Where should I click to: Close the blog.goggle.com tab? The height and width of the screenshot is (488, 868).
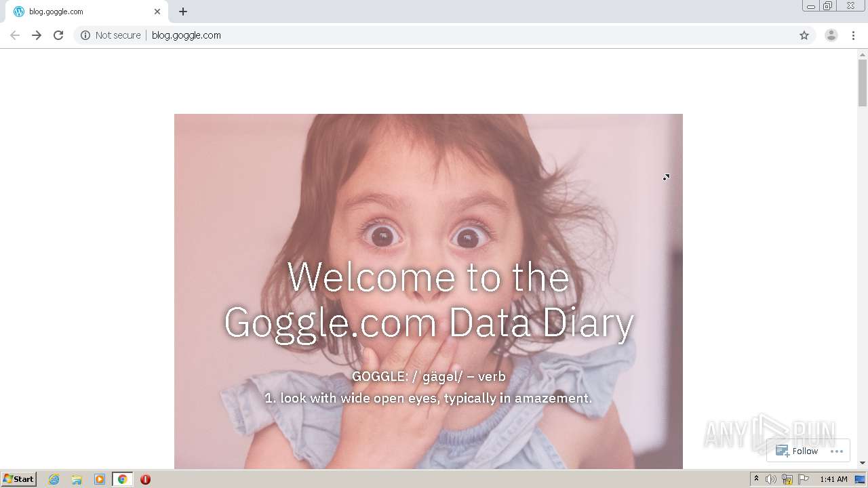tap(157, 12)
